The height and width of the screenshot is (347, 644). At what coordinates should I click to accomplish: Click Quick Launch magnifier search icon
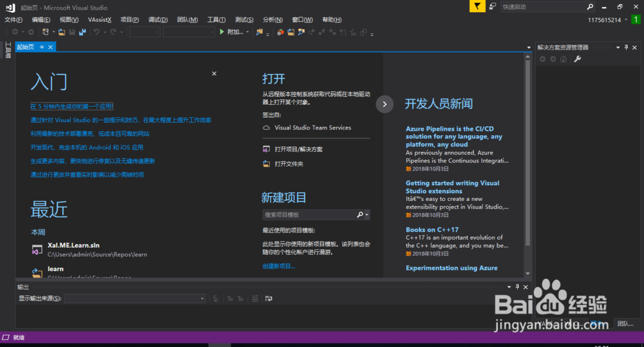tap(590, 6)
